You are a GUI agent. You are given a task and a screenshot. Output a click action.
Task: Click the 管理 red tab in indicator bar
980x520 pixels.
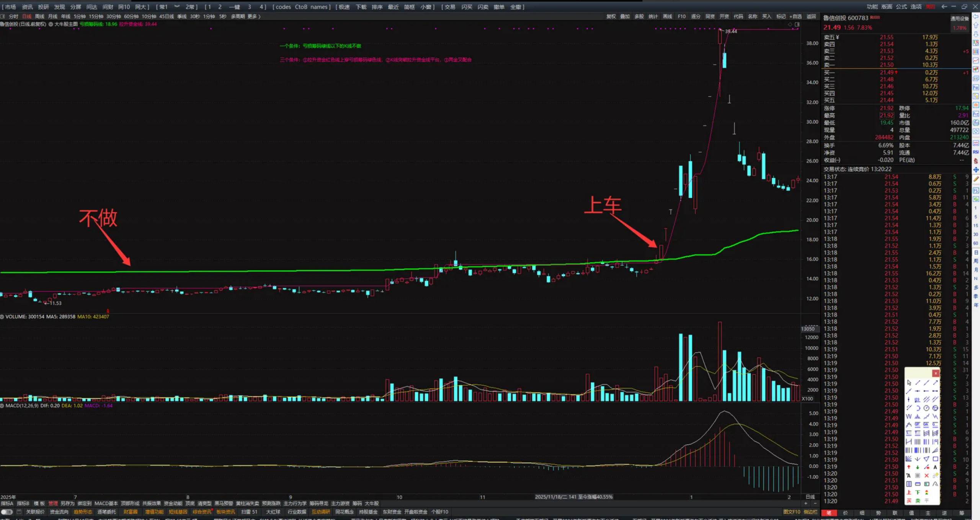tap(53, 503)
